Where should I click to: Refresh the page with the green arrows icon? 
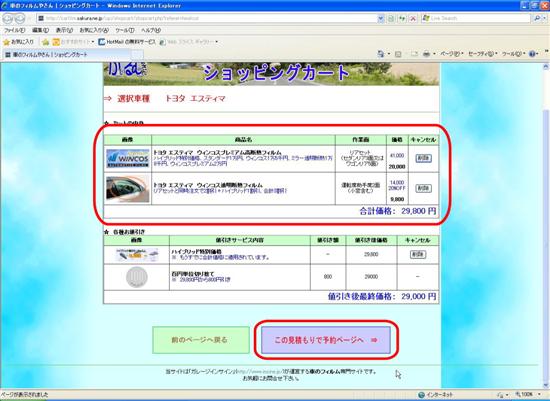point(402,18)
